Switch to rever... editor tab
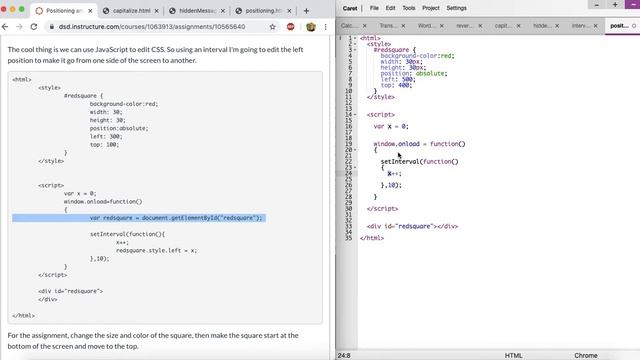The height and width of the screenshot is (360, 640). click(x=464, y=26)
